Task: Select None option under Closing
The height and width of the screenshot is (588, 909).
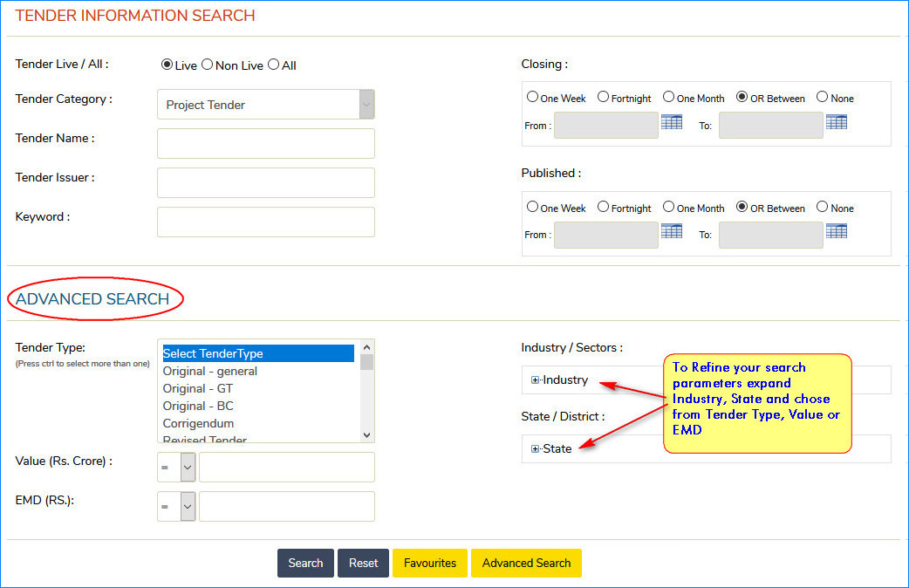Action: [x=822, y=98]
